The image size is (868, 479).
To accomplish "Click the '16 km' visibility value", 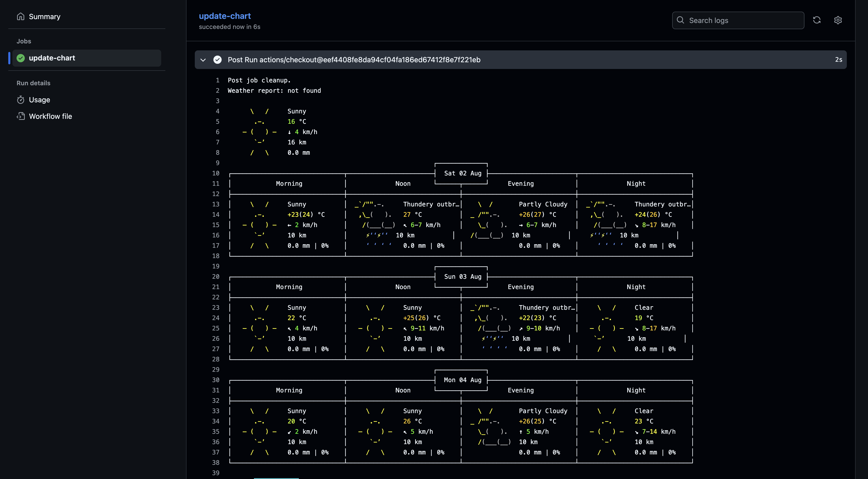I will pyautogui.click(x=297, y=142).
